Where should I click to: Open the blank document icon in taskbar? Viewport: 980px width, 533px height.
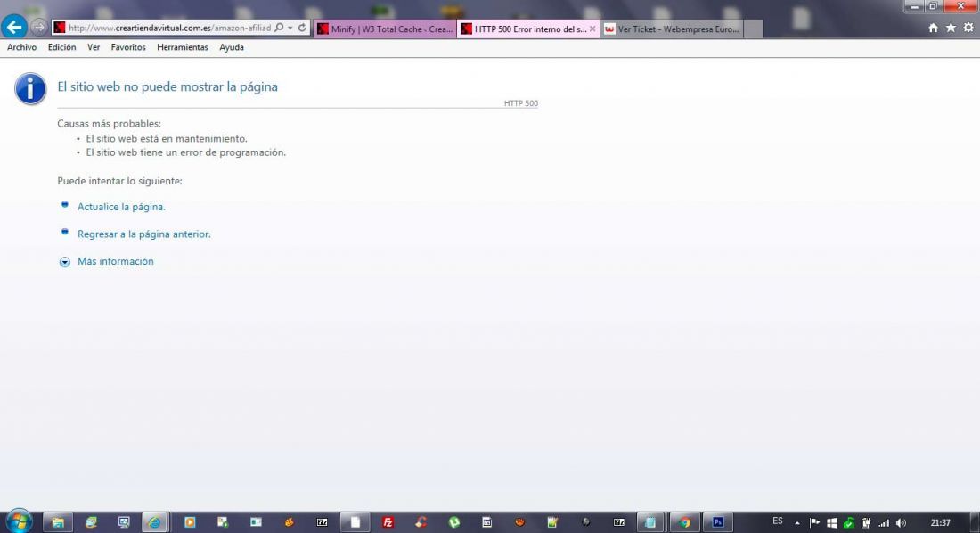tap(355, 522)
